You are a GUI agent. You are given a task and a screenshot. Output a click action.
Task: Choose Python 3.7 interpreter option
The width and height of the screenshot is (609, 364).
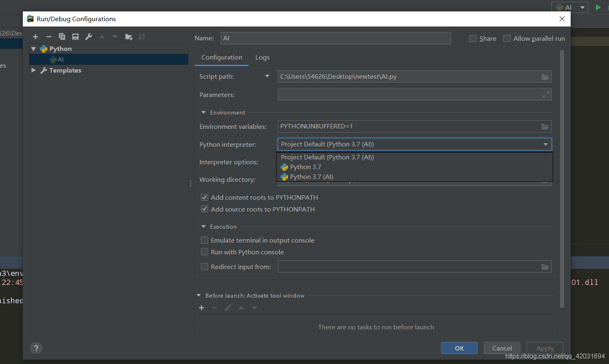[x=414, y=167]
